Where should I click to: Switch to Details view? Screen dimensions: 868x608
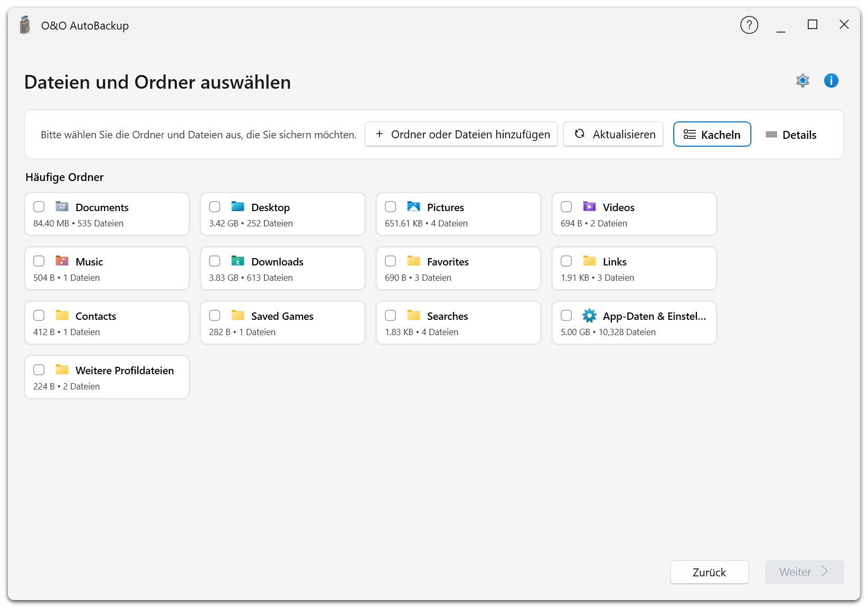[791, 135]
